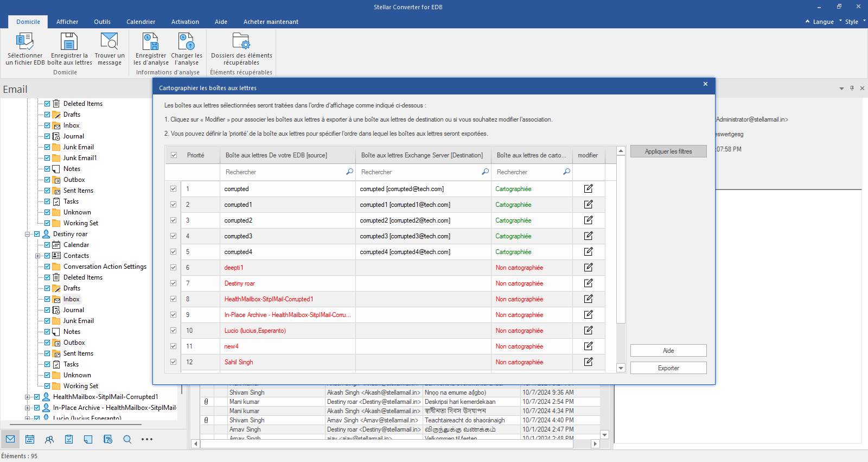The width and height of the screenshot is (868, 462).
Task: Open Activation ribbon tab
Action: pos(185,22)
